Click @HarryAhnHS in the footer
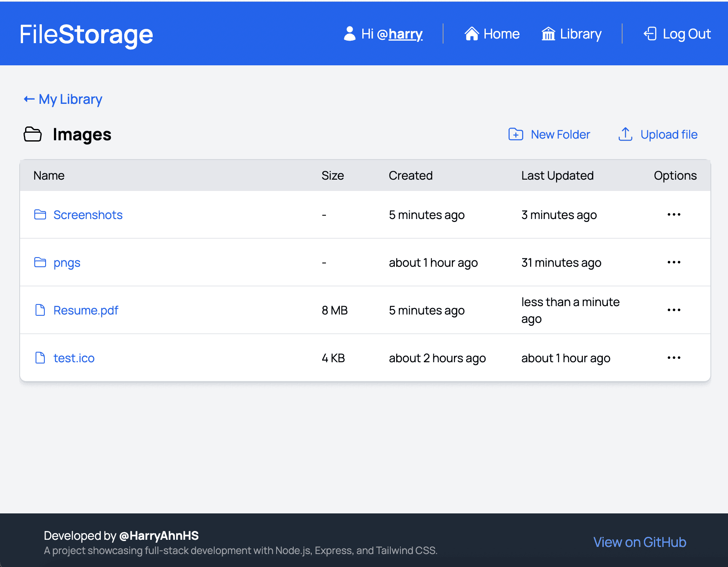 tap(159, 536)
